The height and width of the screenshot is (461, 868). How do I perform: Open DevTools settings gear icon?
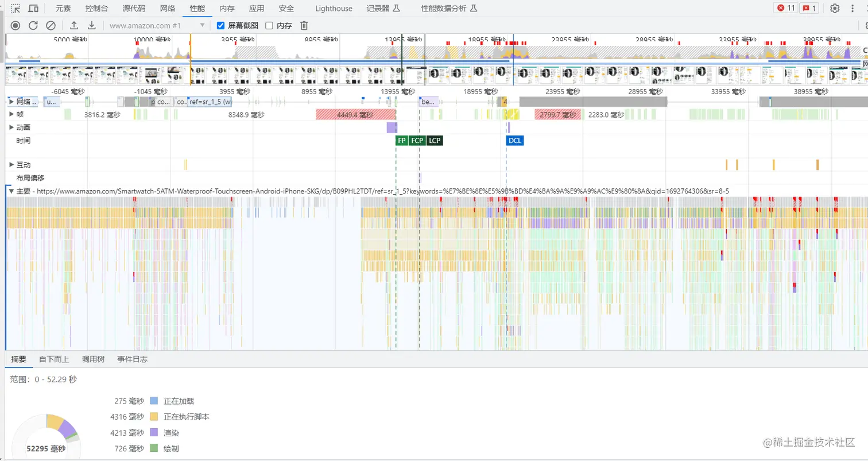[835, 8]
